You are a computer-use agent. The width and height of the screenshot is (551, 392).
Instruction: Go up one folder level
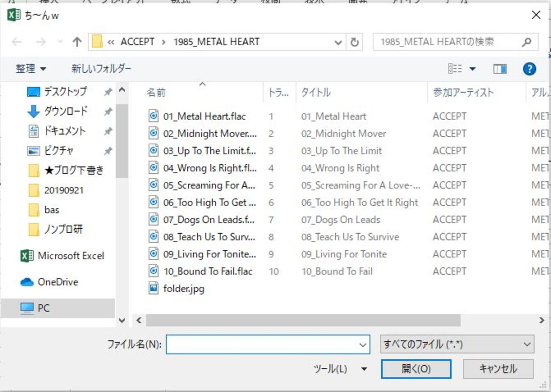(77, 42)
